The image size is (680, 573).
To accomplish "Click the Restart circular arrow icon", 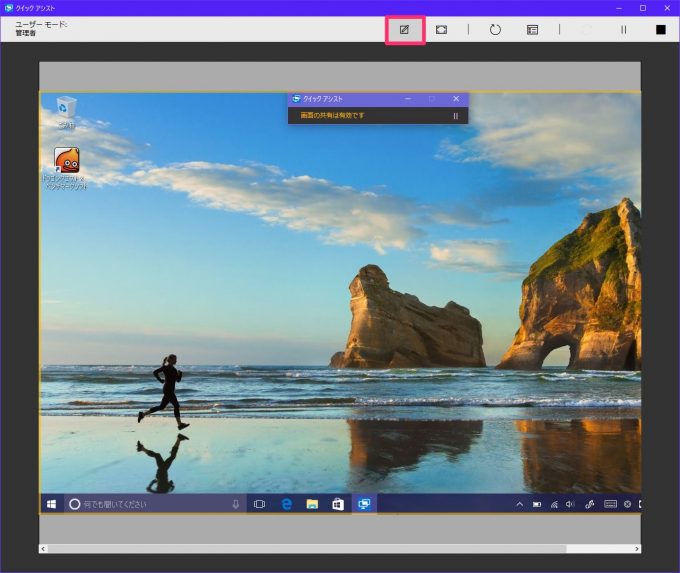I will (495, 29).
